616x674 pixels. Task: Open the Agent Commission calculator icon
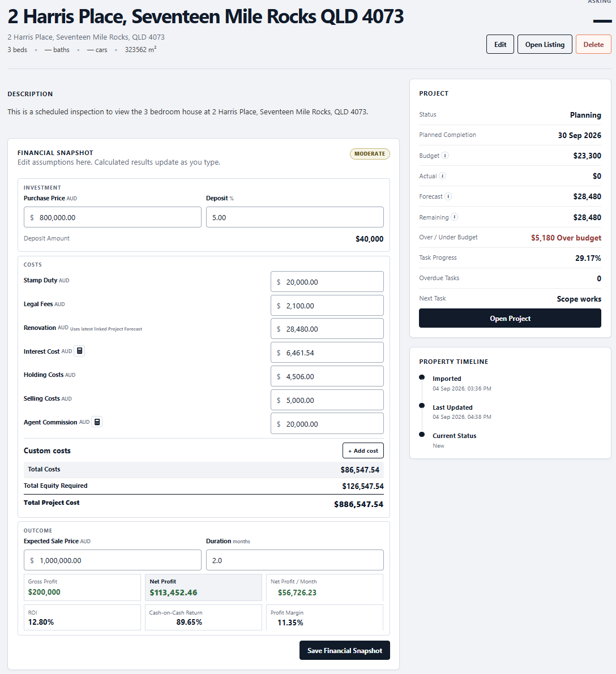[97, 422]
